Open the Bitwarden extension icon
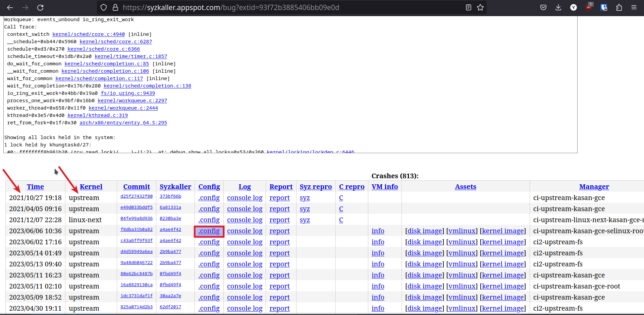The image size is (644, 315). [x=604, y=7]
